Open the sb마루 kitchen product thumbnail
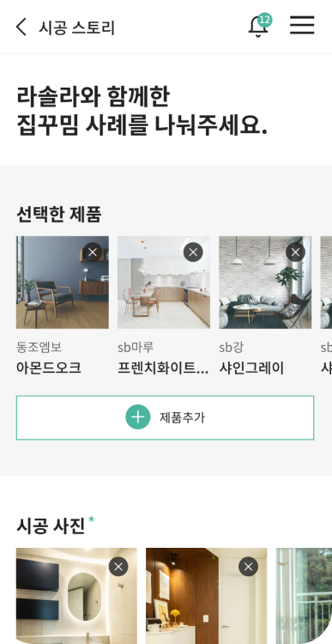 (x=164, y=283)
